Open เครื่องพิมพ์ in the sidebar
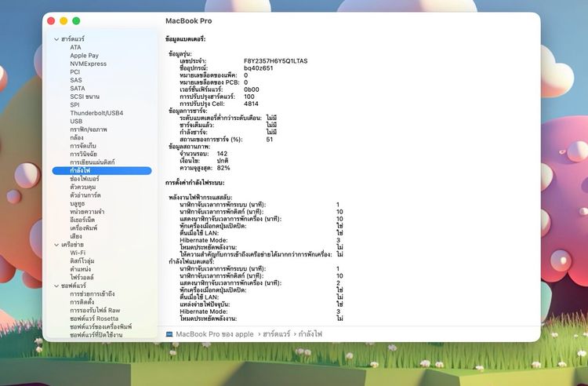The width and height of the screenshot is (588, 386). [84, 228]
